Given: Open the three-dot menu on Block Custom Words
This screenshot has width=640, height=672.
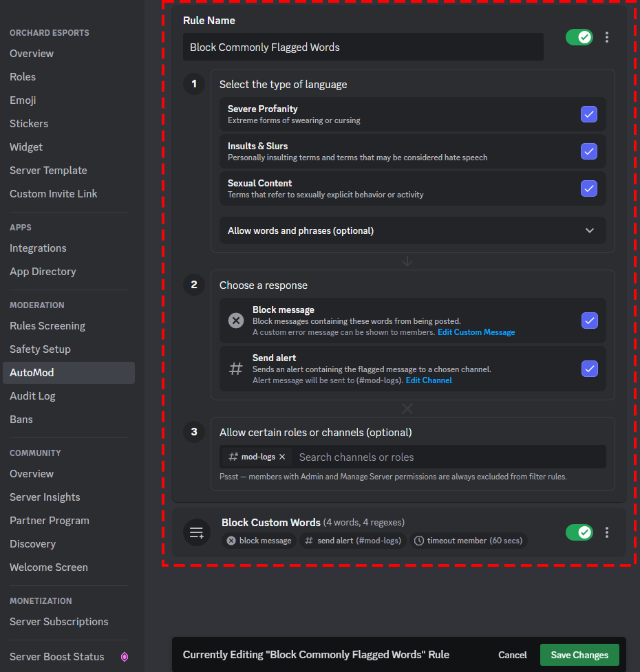Looking at the screenshot, I should pyautogui.click(x=606, y=532).
